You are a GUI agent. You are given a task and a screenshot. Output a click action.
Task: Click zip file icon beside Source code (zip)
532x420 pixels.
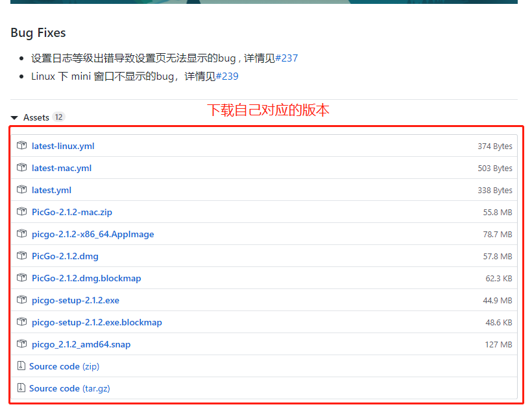[21, 366]
